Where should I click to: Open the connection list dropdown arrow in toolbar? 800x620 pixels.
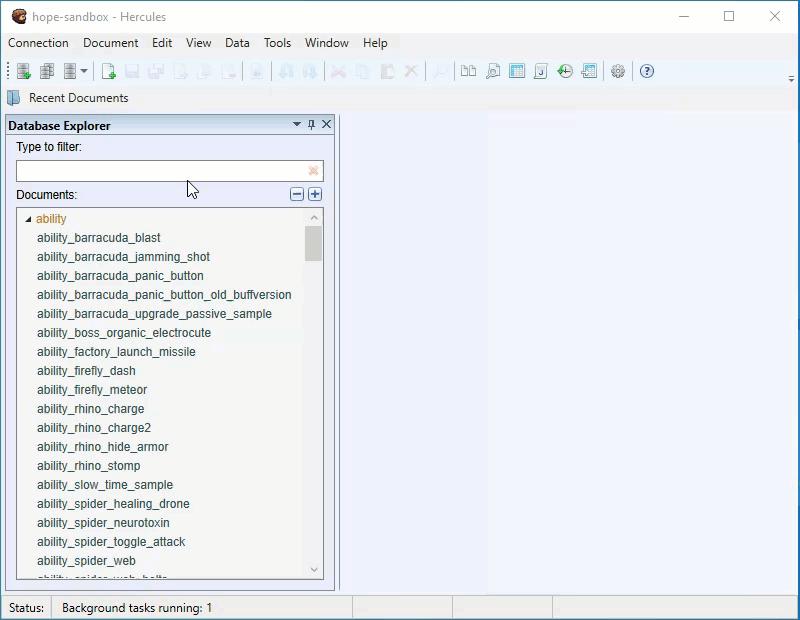click(x=84, y=71)
